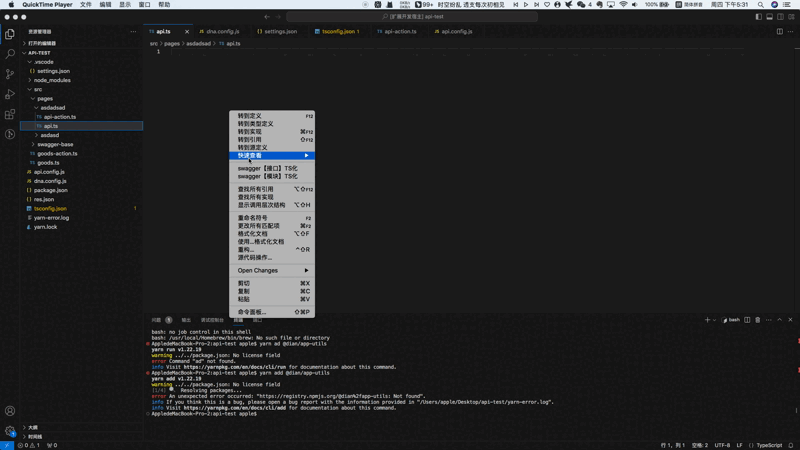Split the terminal panel
Viewport: 800px width, 450px height.
click(x=747, y=320)
